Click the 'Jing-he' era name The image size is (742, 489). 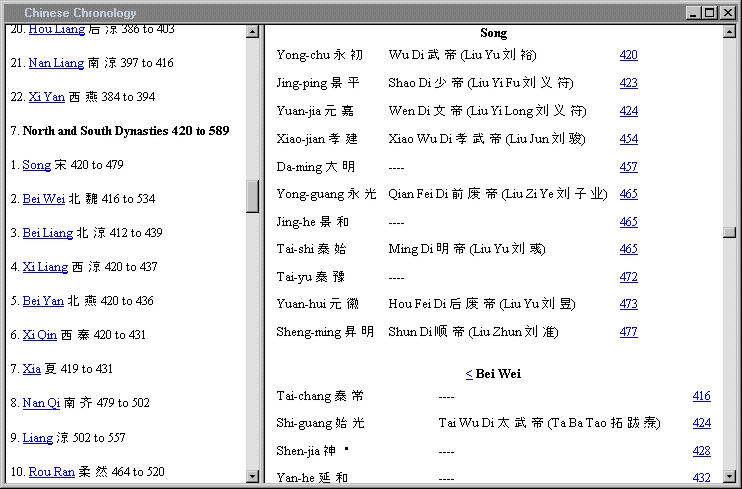[x=296, y=222]
